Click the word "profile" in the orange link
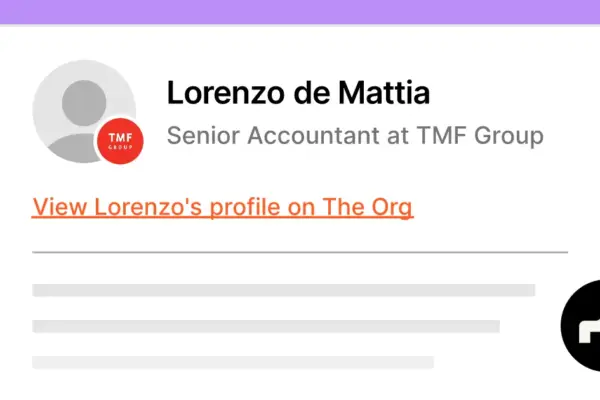Viewport: 600px width, 400px height. pos(231,207)
